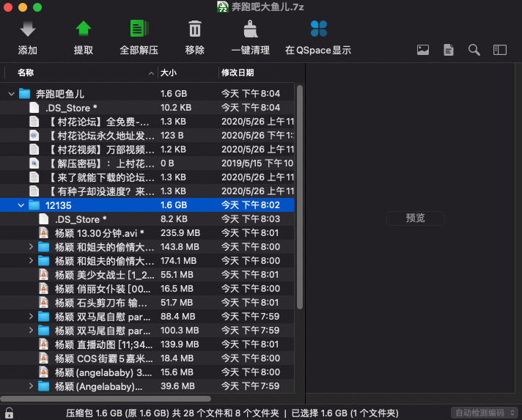Toggle the text document preview icon
The height and width of the screenshot is (420, 522).
(448, 50)
